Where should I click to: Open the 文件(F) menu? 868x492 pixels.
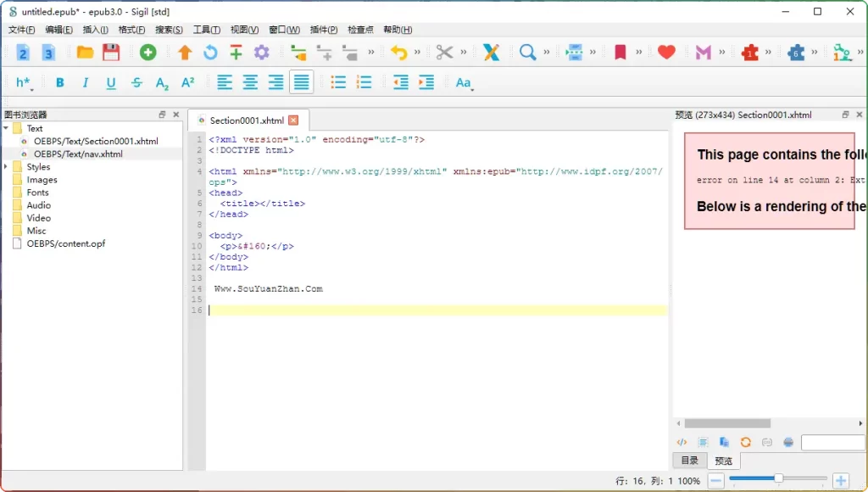tap(21, 30)
